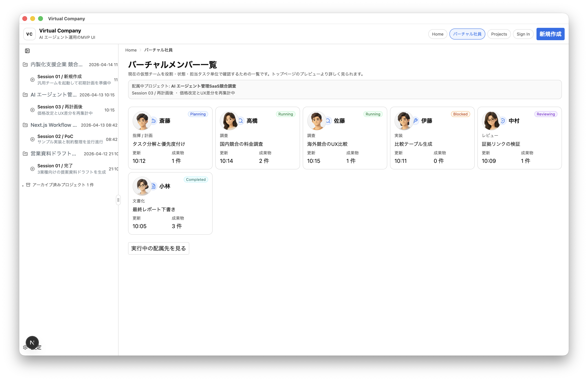Screen dimensions: 588x381
Task: Click the clipboard icon beside 斎藤's avatar
Action: coord(153,121)
